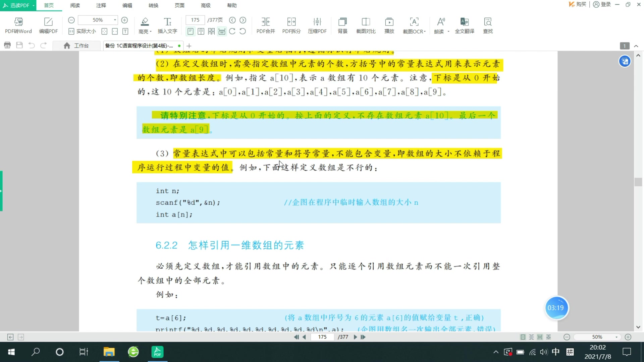Click the 查找 search icon
The width and height of the screenshot is (644, 362).
[x=488, y=25]
